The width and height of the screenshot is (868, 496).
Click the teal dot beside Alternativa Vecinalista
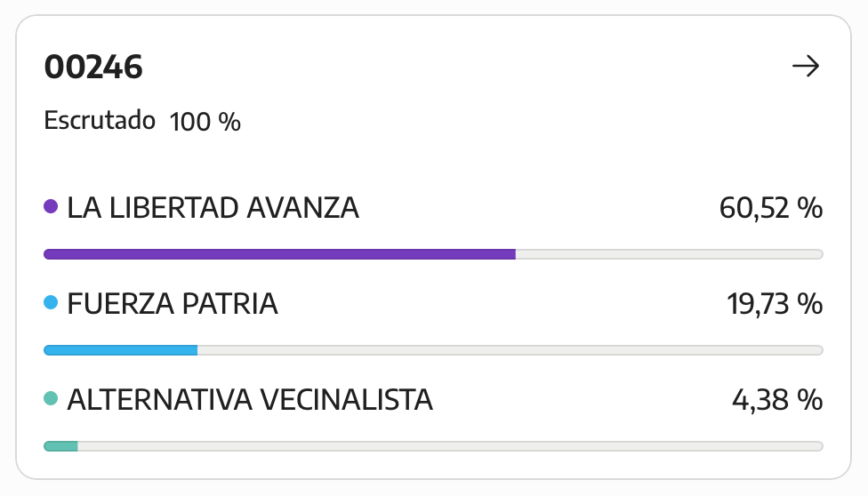[x=51, y=398]
